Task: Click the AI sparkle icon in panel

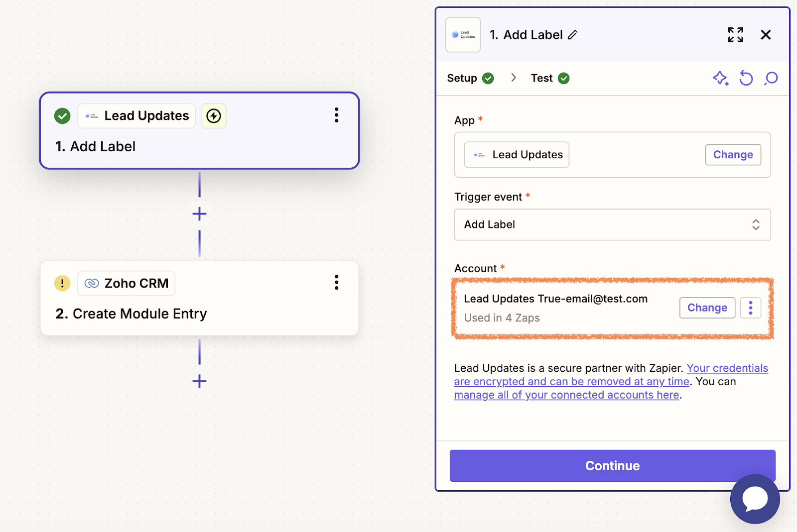Action: [720, 78]
